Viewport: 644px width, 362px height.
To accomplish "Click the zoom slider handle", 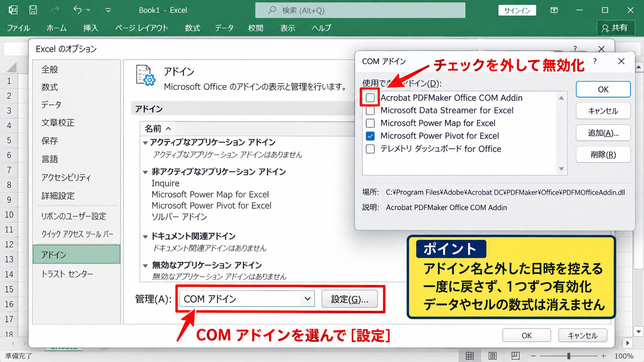I will point(569,356).
